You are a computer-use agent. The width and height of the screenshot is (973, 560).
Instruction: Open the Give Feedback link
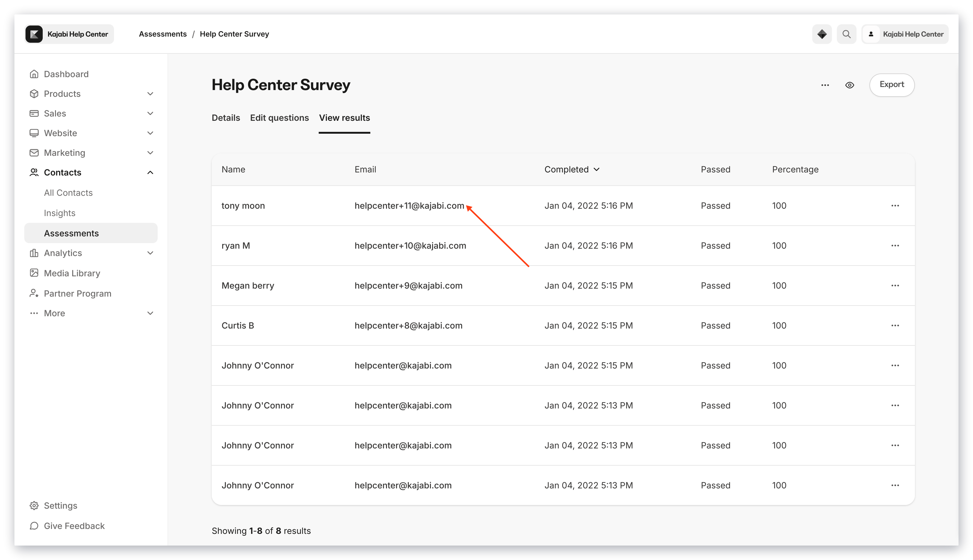click(x=74, y=526)
